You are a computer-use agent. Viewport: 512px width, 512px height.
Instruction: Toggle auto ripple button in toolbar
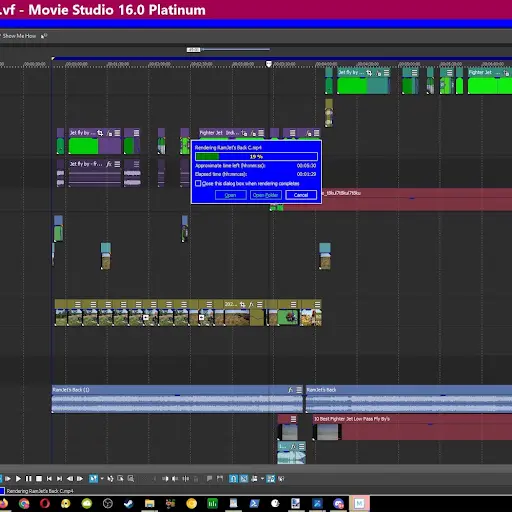coord(254,479)
